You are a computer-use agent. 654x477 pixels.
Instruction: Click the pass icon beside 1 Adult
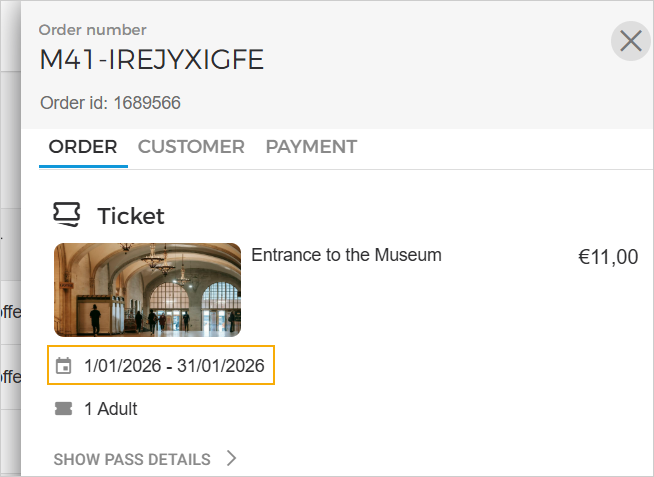[x=64, y=408]
